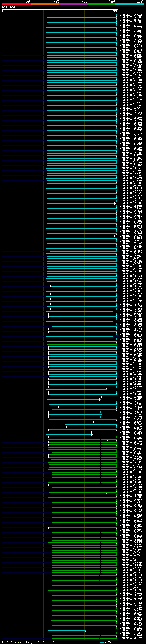Click the purple ~60% identity legend segment
The height and width of the screenshot is (644, 146).
73,4
